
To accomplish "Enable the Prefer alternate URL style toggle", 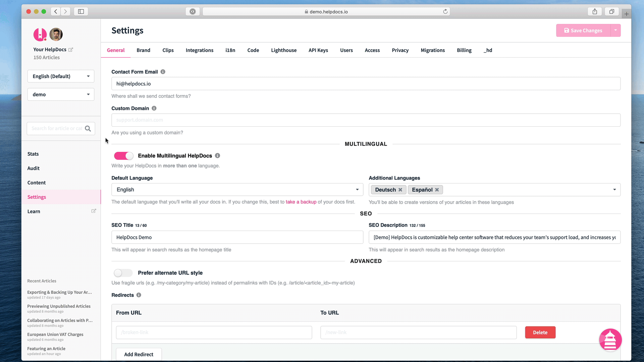I will [x=123, y=273].
